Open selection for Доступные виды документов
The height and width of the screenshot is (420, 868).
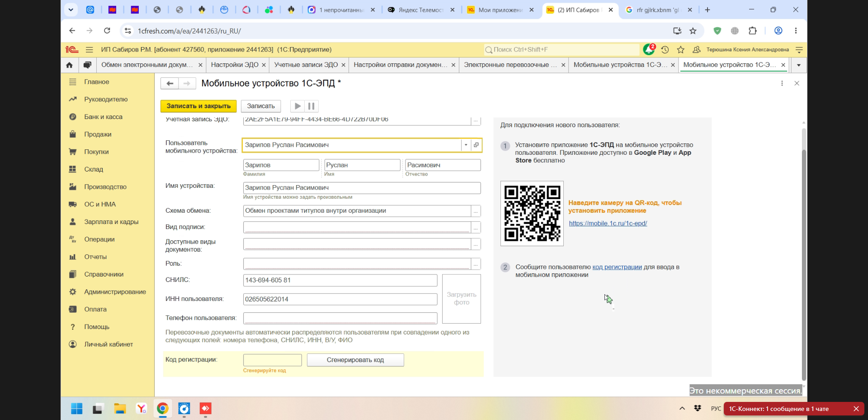[476, 244]
